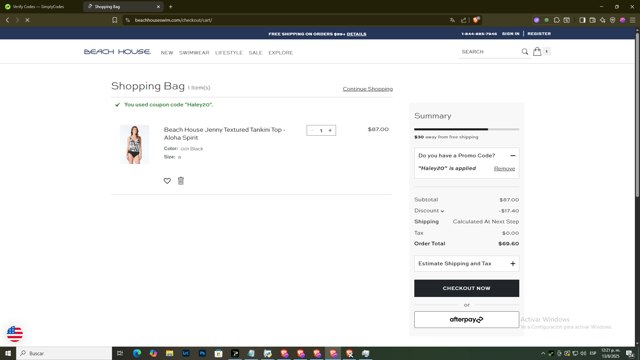Click the US flag country selector

[x=15, y=334]
